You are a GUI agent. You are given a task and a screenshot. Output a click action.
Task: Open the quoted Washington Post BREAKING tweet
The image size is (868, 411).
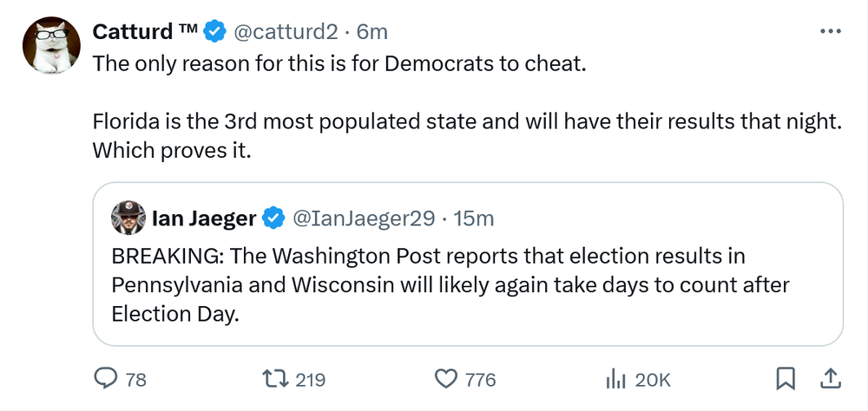click(467, 286)
